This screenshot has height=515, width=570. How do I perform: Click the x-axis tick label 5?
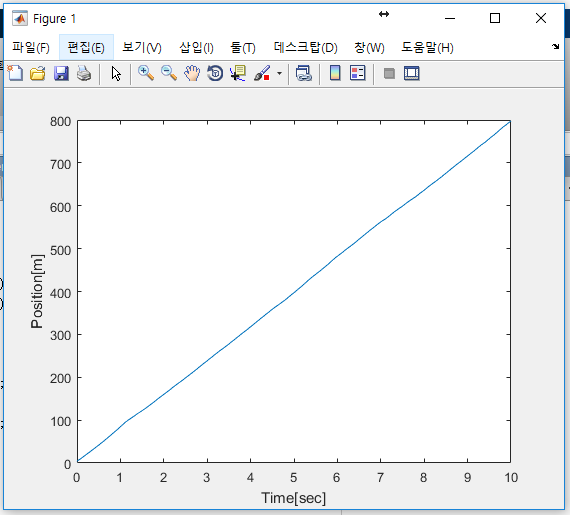tap(294, 478)
